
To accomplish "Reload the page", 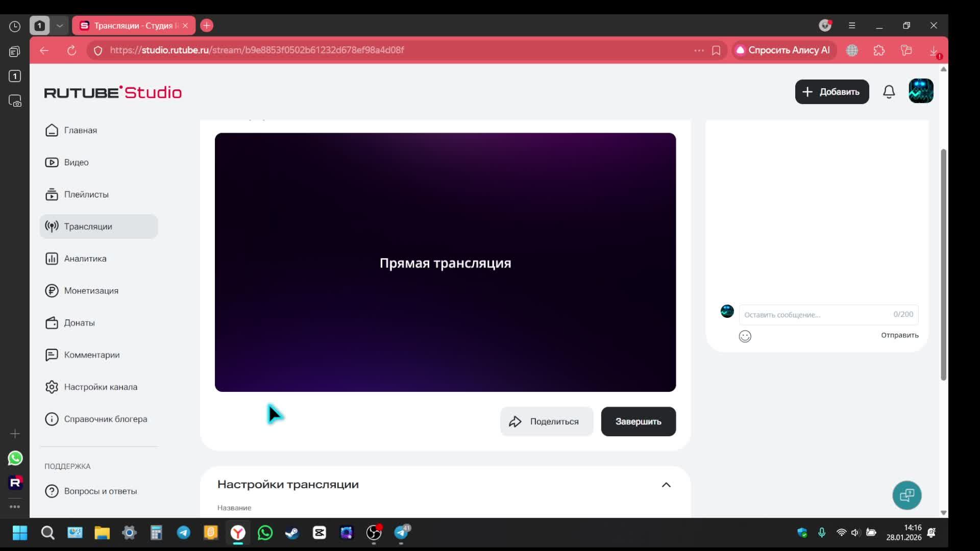I will 71,50.
